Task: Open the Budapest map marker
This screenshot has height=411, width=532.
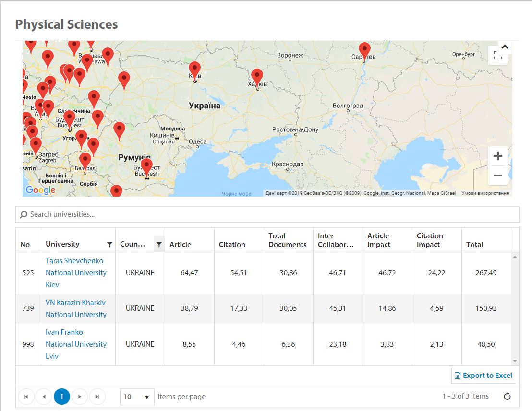Action: pos(70,119)
